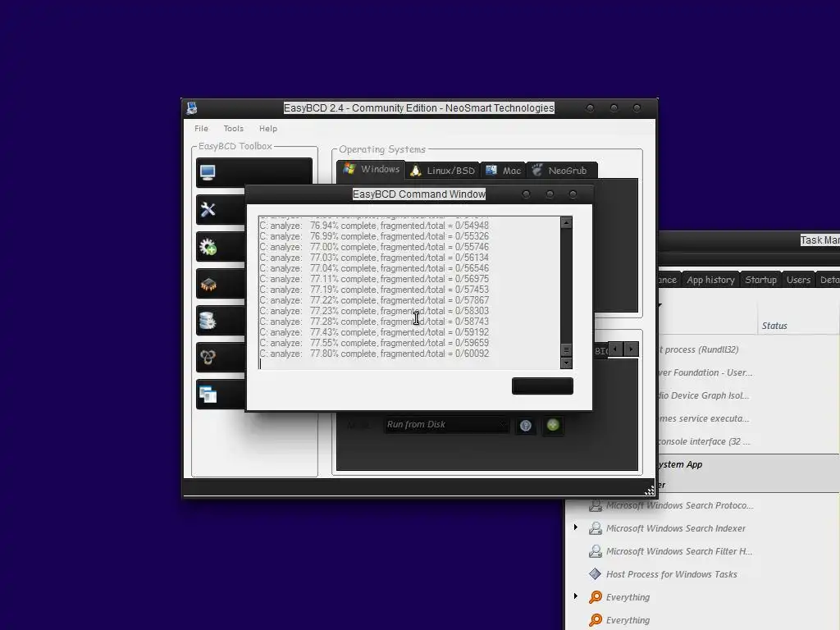Switch to the NeoGrub tab
840x630 pixels.
pos(561,171)
